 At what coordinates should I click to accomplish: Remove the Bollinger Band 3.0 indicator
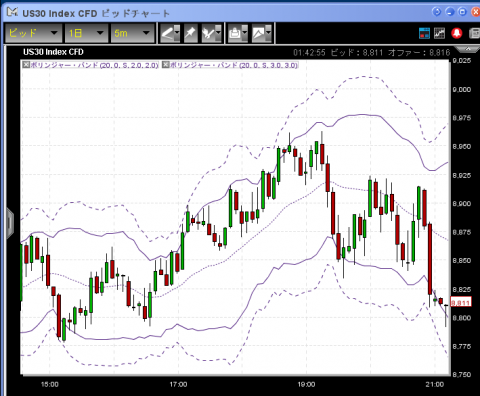tap(165, 65)
